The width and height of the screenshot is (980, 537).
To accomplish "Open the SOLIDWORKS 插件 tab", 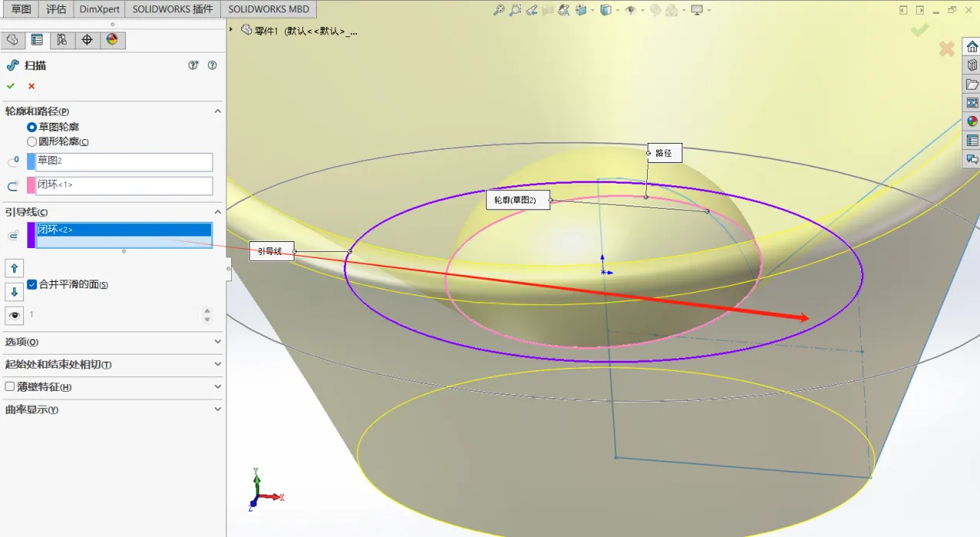I will pos(172,9).
